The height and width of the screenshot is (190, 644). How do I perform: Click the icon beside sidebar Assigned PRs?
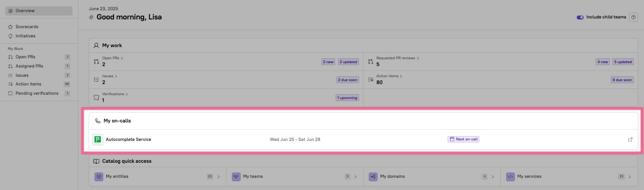click(11, 66)
